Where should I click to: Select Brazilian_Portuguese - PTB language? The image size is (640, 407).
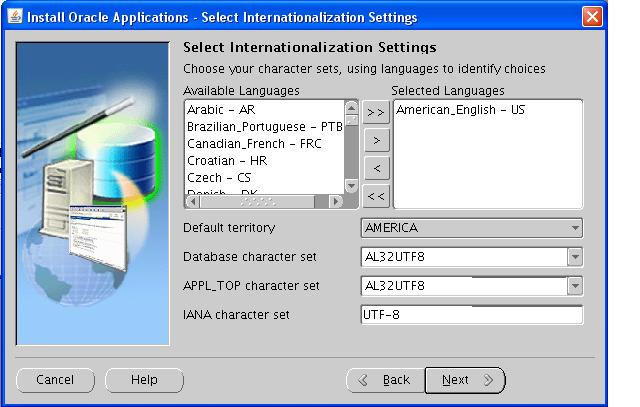coord(264,127)
